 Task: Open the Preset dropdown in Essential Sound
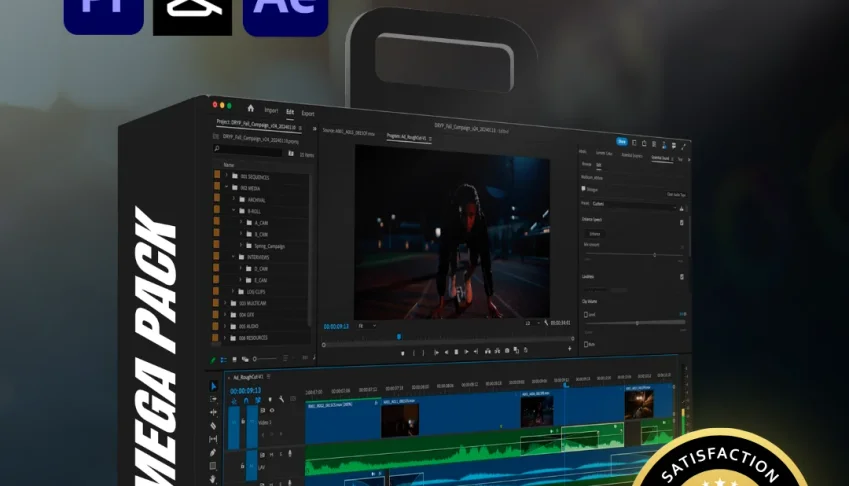tap(634, 205)
